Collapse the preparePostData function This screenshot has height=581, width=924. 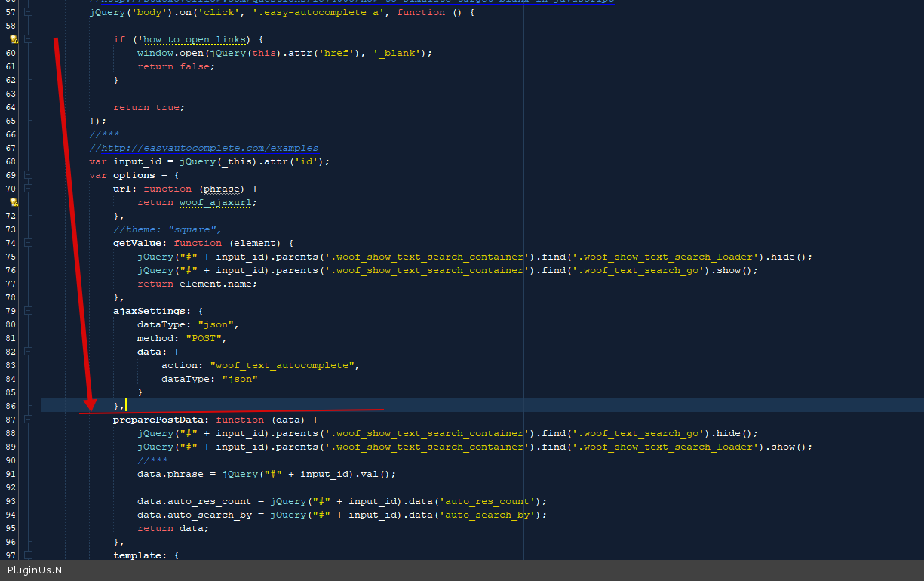click(x=29, y=420)
